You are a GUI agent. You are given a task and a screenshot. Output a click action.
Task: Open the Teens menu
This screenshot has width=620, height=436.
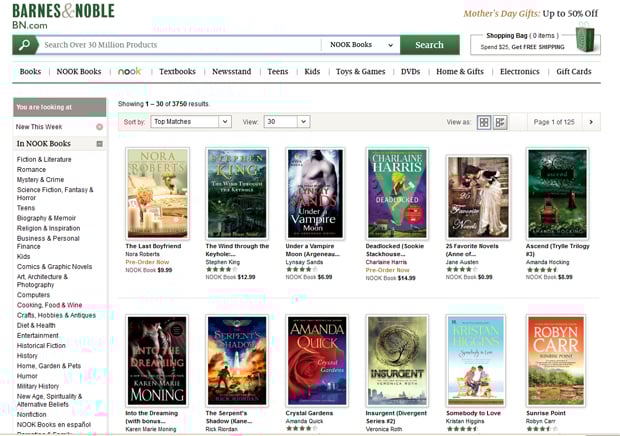(278, 72)
